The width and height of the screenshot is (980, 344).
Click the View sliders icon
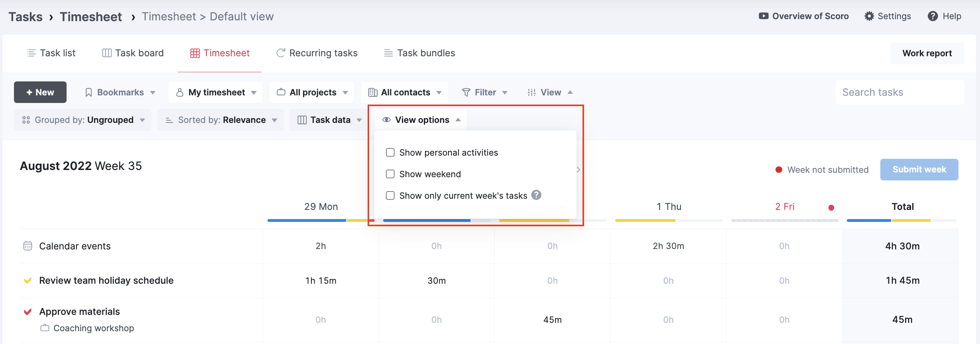point(532,92)
